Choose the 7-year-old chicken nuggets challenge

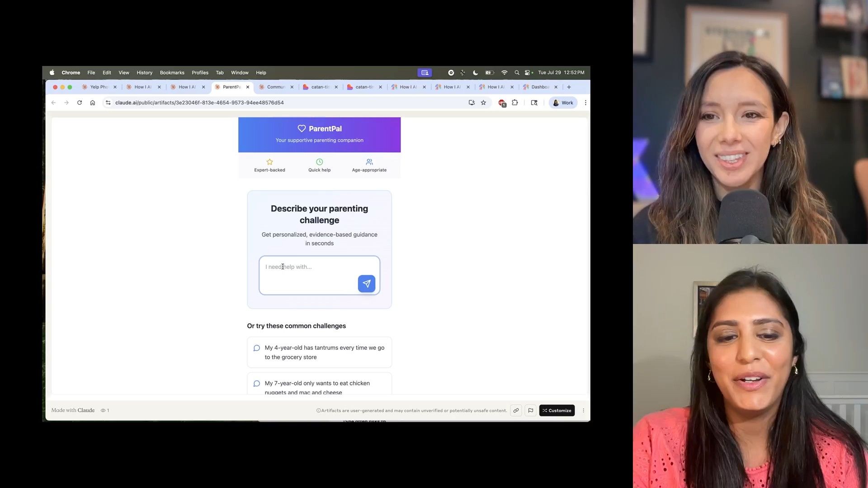coord(320,384)
